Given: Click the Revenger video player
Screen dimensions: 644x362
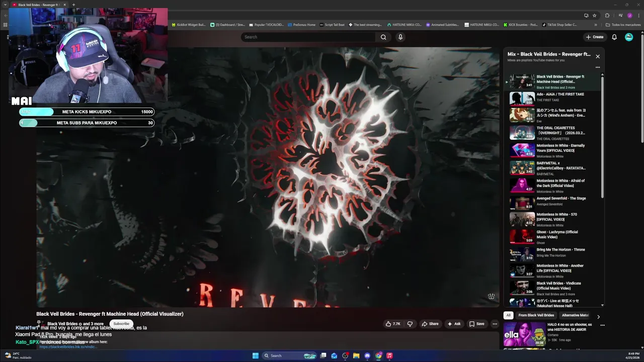Looking at the screenshot, I should pos(268,177).
